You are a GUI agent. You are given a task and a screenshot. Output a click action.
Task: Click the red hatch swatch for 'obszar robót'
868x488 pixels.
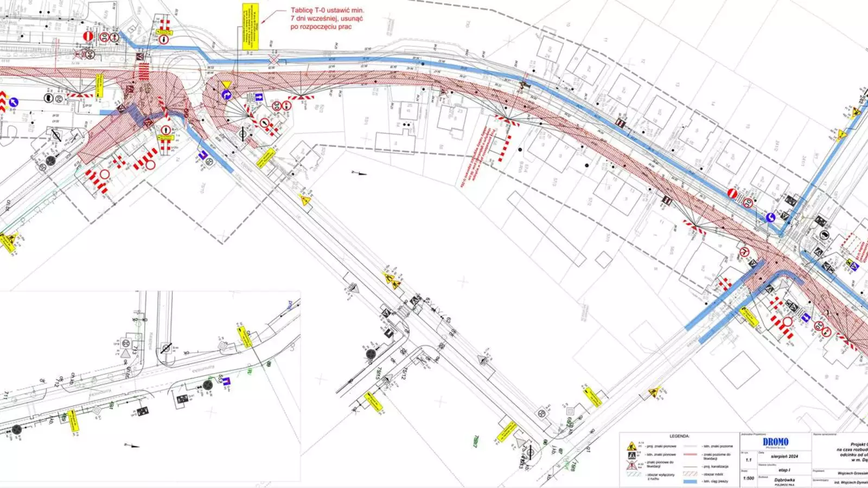tap(690, 474)
